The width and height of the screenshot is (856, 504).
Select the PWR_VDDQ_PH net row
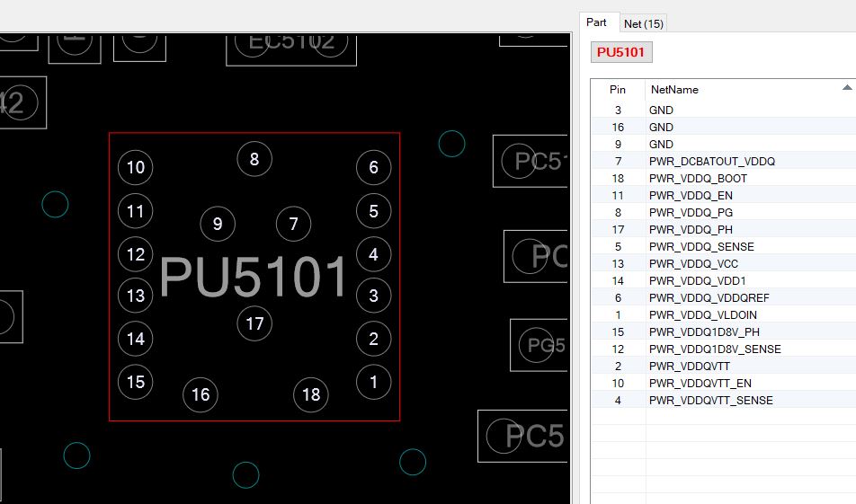pyautogui.click(x=723, y=230)
